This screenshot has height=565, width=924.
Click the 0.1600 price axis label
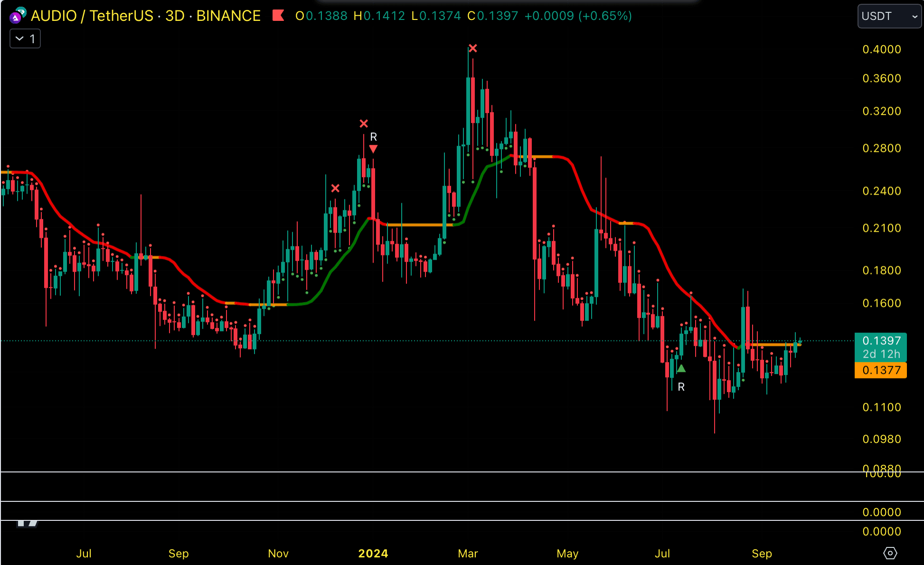(x=882, y=303)
